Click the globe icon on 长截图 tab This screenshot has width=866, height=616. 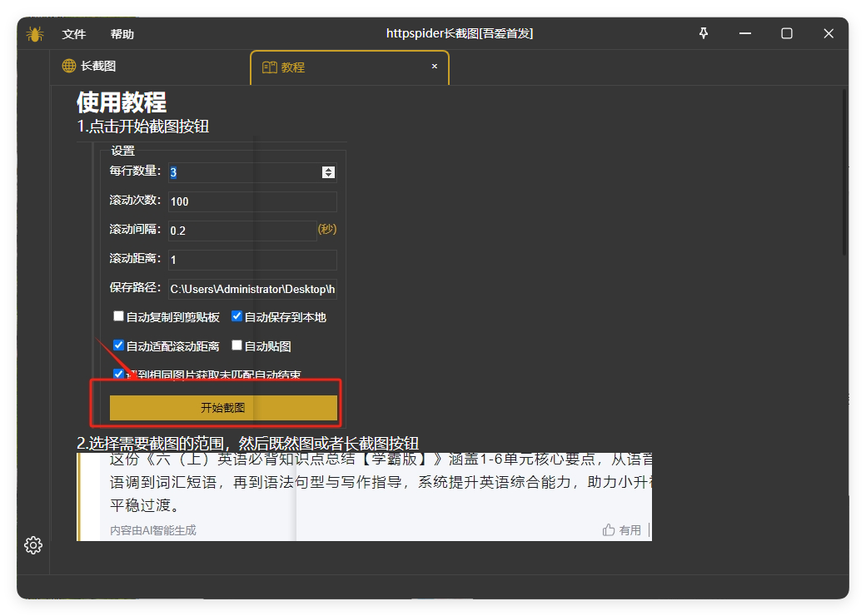tap(69, 67)
